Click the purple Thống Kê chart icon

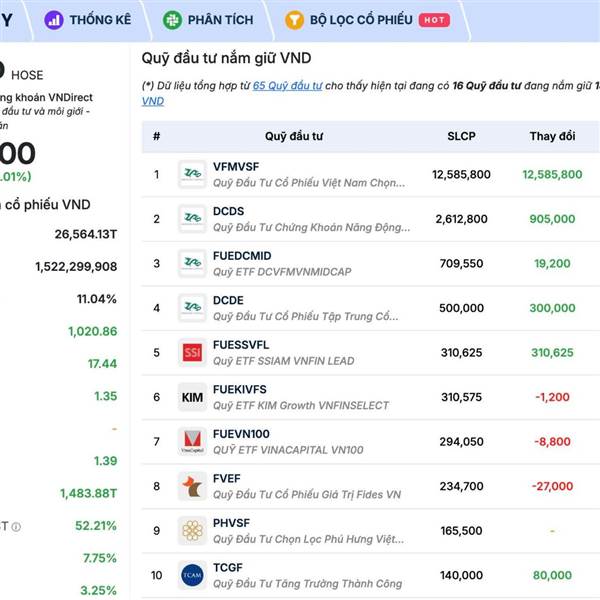(54, 20)
